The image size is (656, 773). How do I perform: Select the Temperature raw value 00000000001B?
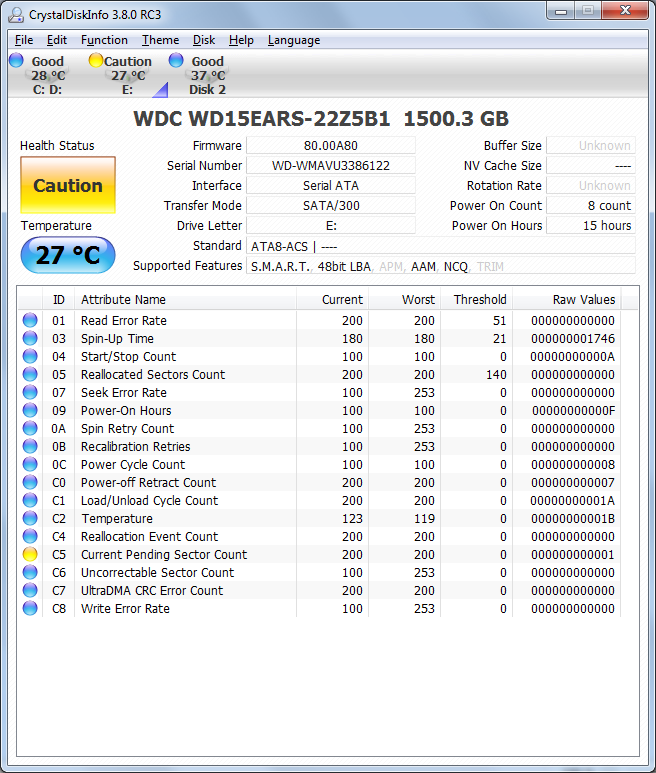tap(573, 519)
